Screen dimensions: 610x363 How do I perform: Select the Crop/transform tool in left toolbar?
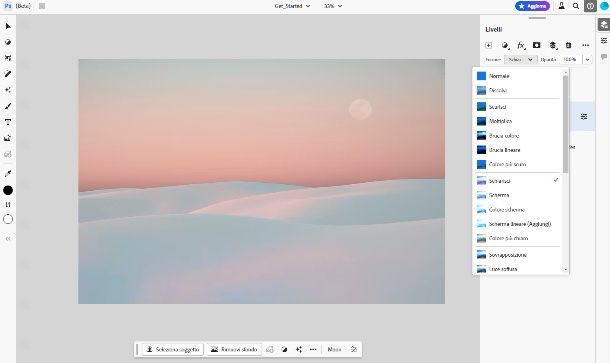[8, 58]
